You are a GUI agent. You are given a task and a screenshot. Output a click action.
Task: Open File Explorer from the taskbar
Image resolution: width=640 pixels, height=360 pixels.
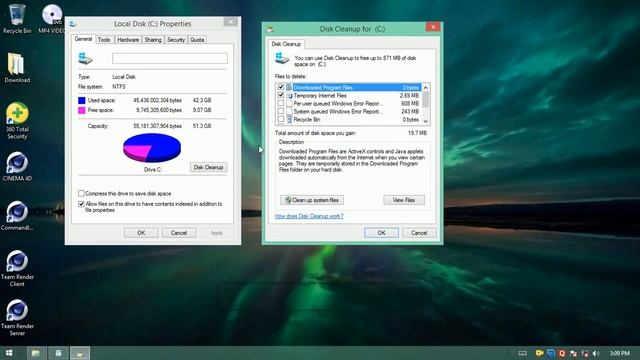pos(36,353)
